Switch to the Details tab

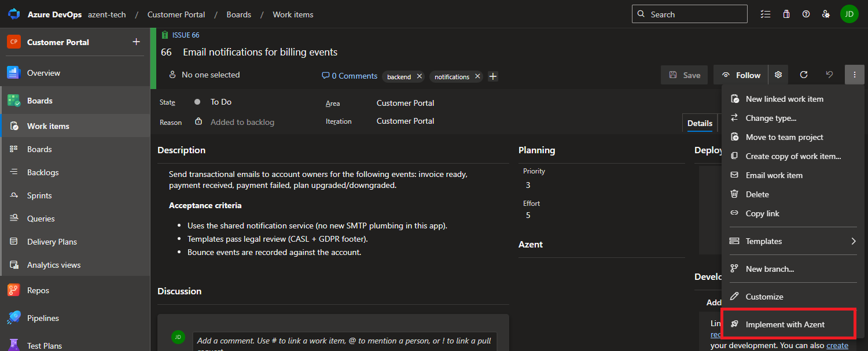coord(700,123)
